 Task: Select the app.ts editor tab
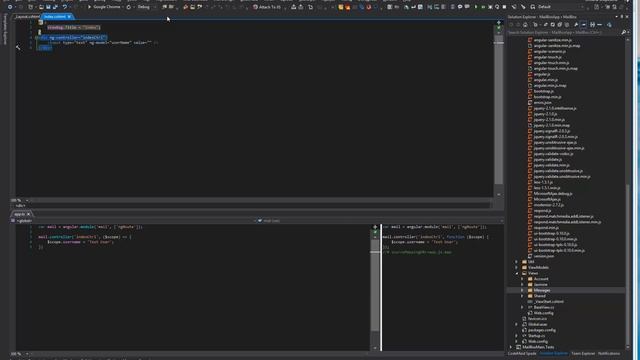coord(19,214)
